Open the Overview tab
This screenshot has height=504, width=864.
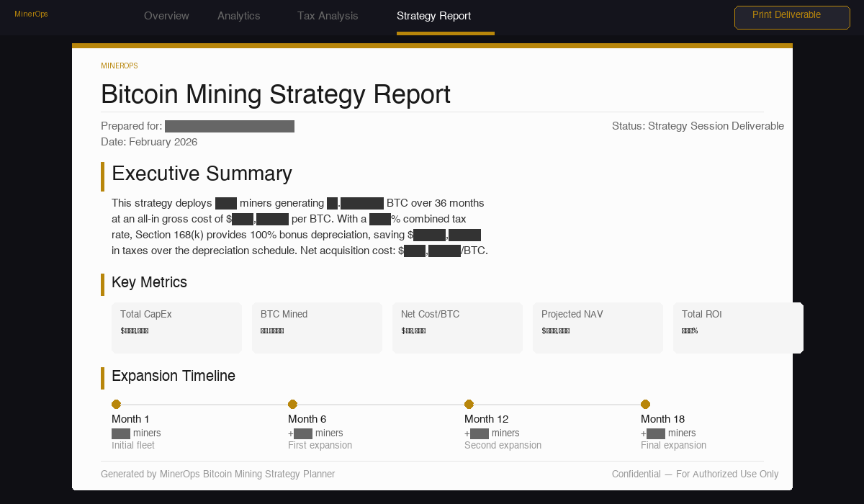click(166, 16)
